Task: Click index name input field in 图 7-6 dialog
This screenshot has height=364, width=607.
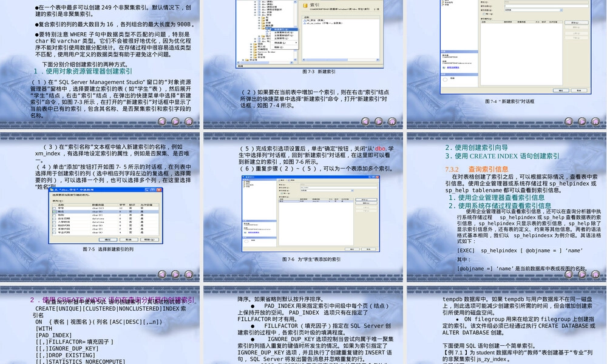Action: tap(339, 187)
